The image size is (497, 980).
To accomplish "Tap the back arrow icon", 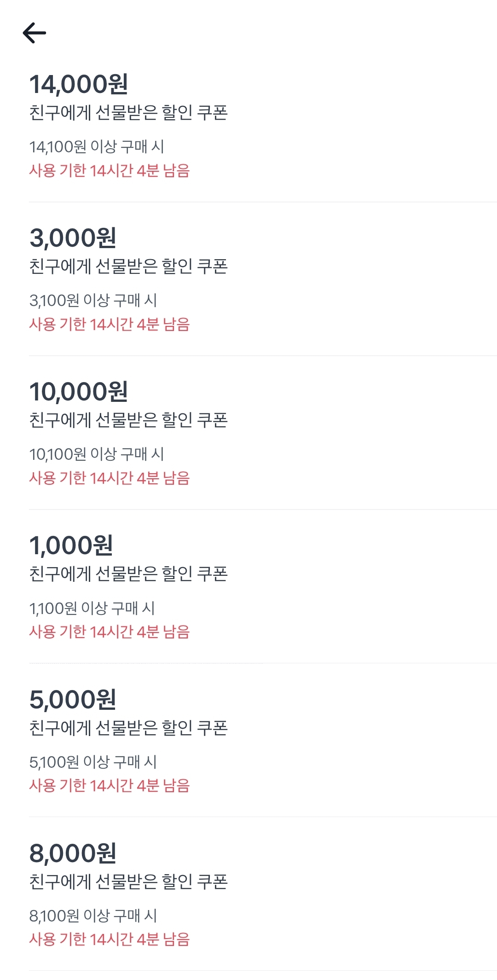I will coord(35,33).
